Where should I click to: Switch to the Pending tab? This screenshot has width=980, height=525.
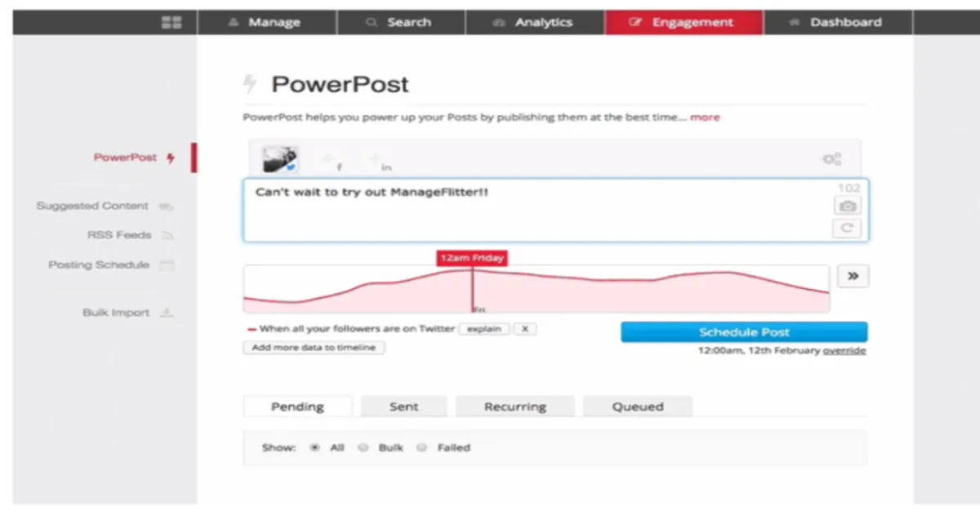(x=297, y=407)
